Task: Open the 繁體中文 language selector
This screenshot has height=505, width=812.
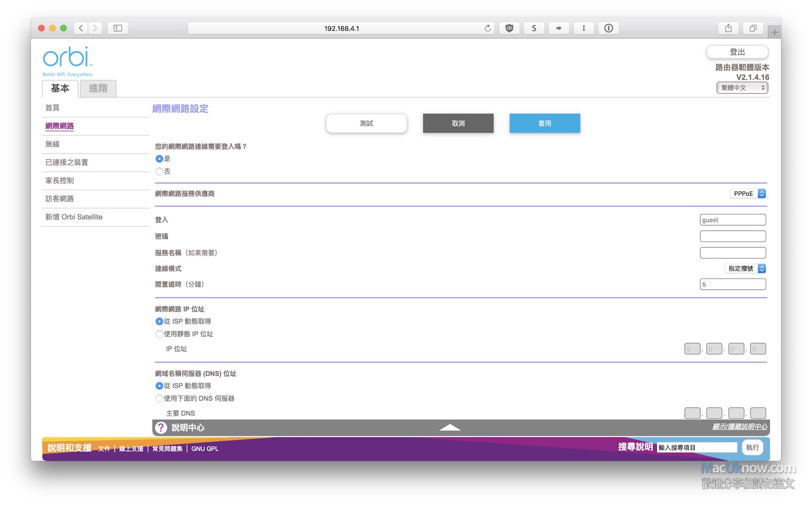Action: pos(742,88)
